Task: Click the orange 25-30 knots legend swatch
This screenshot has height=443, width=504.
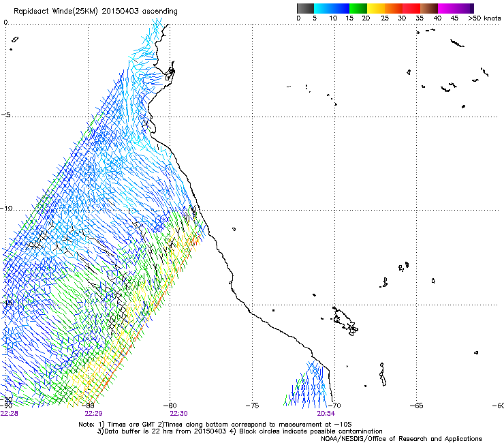Action: click(x=394, y=8)
